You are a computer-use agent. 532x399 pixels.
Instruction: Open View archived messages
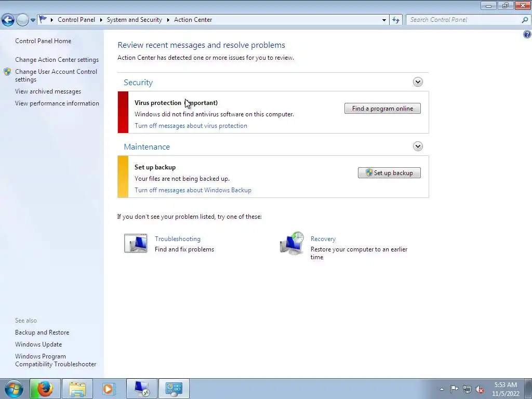(48, 91)
